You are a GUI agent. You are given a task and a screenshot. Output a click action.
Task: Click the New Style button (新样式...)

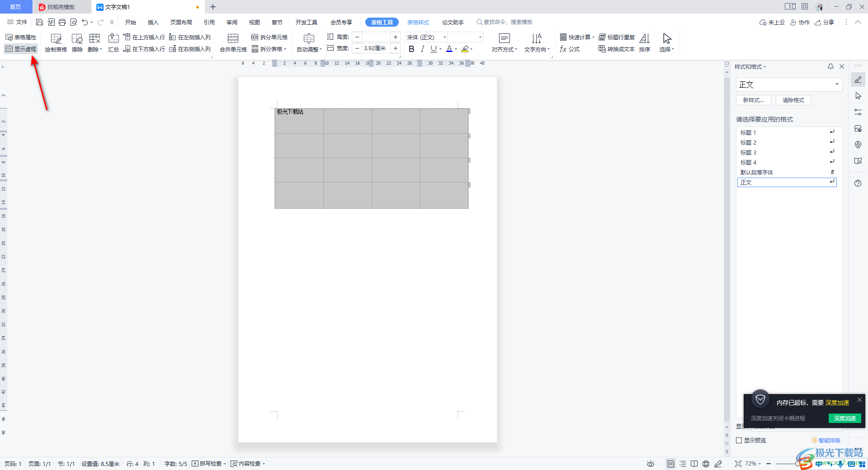753,100
